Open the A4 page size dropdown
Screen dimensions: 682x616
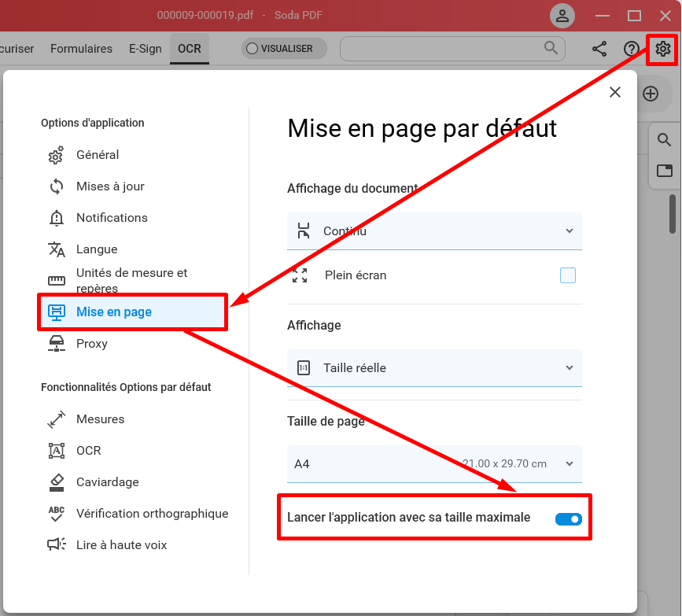click(434, 463)
